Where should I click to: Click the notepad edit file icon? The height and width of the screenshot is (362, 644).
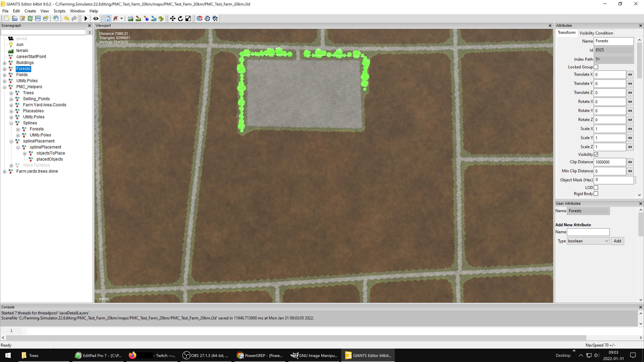(22, 18)
